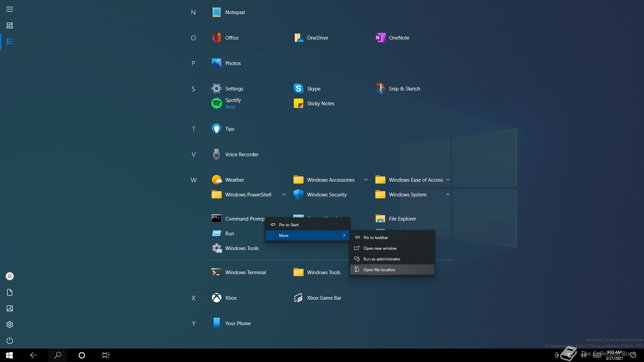The height and width of the screenshot is (362, 644).
Task: Open the Windows Tools folder entry
Action: click(317, 273)
